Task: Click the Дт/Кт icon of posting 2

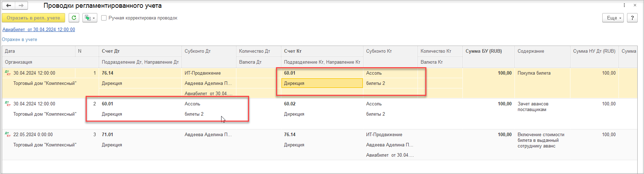Action: click(7, 104)
